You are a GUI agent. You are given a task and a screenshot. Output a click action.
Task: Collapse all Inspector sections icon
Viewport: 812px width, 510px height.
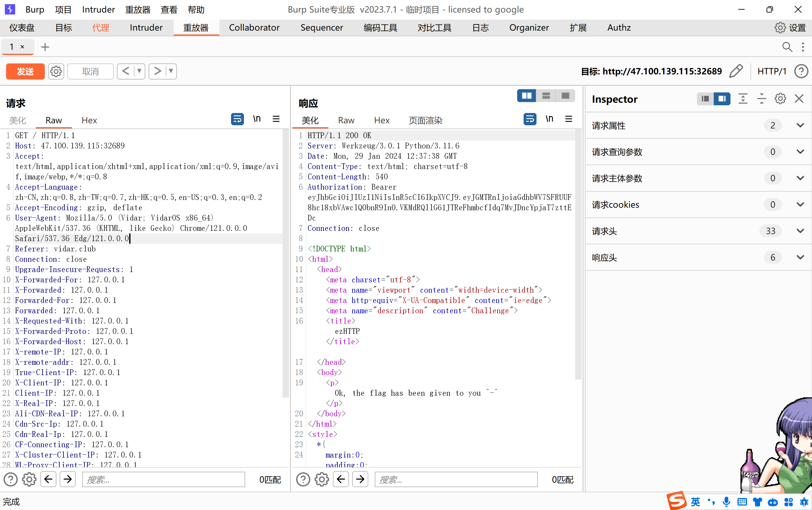pos(761,99)
